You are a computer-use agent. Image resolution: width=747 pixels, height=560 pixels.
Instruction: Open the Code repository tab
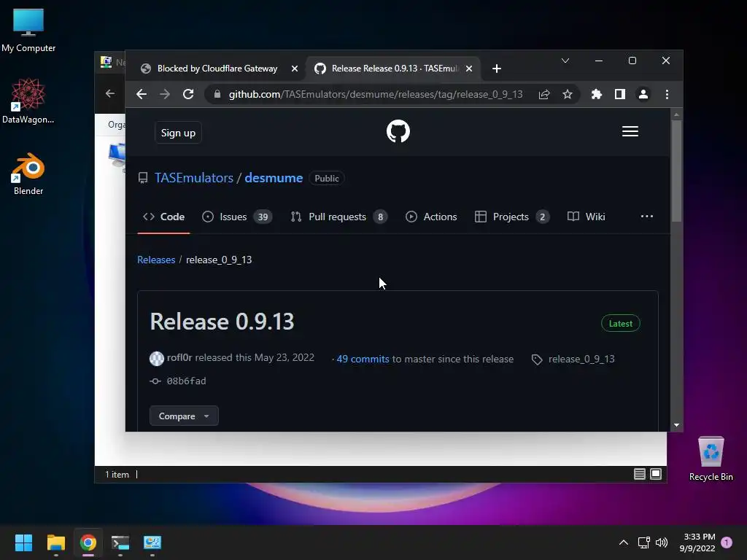pos(163,217)
